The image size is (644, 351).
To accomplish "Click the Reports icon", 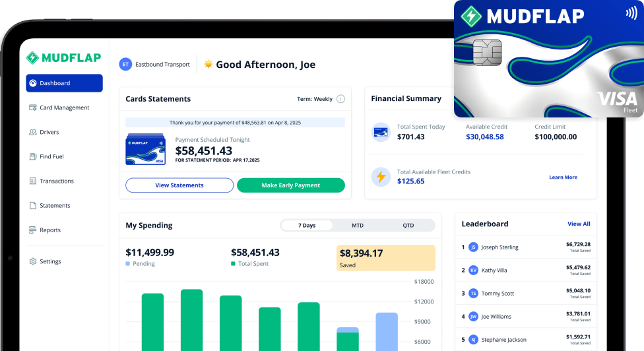I will coord(32,230).
